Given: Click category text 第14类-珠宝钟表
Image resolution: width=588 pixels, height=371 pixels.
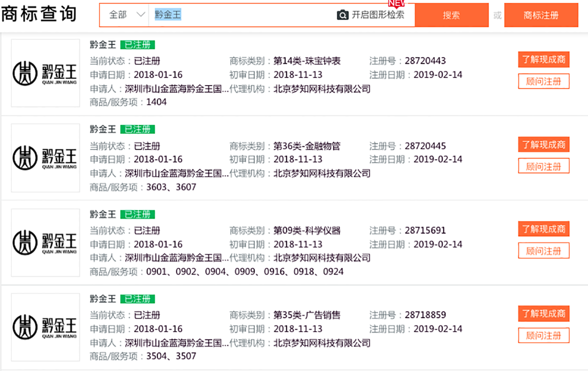Looking at the screenshot, I should pyautogui.click(x=307, y=61).
